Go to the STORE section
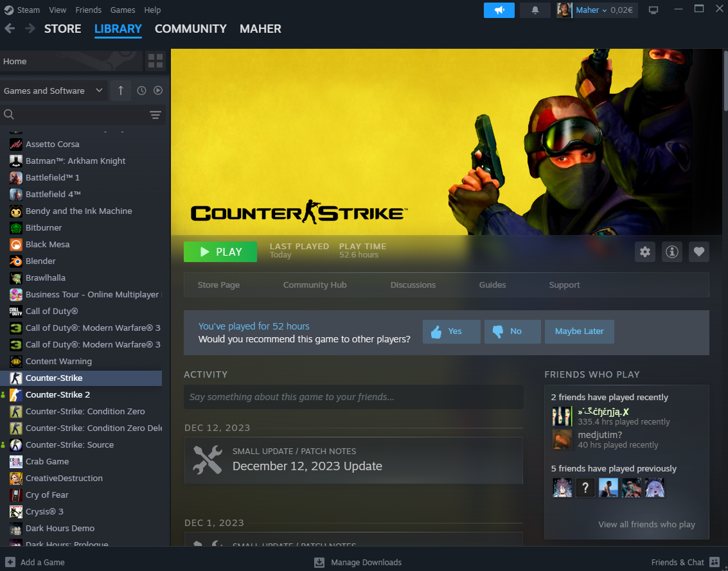The image size is (728, 571). click(x=62, y=29)
